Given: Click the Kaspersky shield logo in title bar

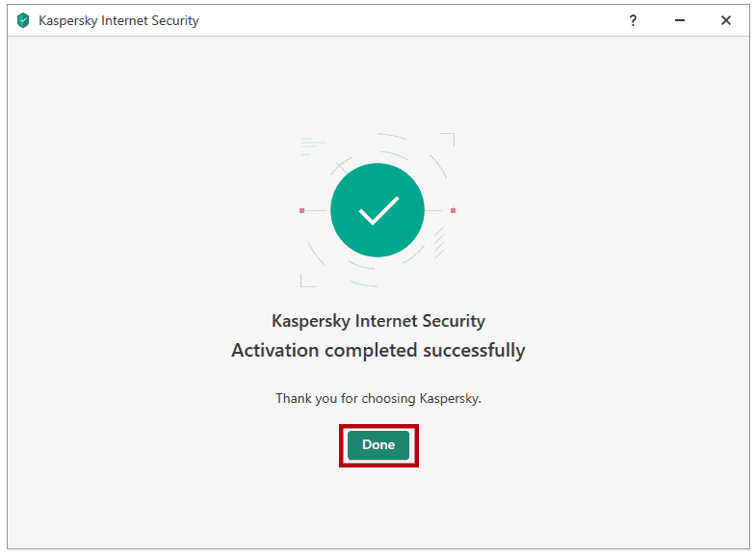Looking at the screenshot, I should pyautogui.click(x=23, y=20).
